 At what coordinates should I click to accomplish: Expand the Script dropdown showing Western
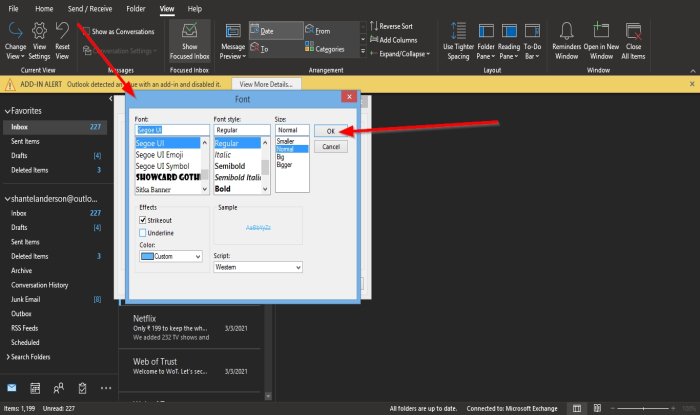257,267
